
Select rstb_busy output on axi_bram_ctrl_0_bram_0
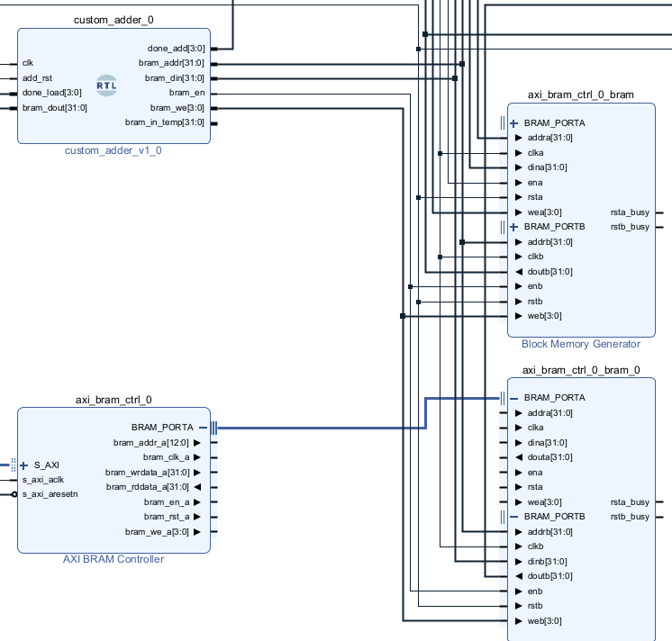pyautogui.click(x=630, y=517)
